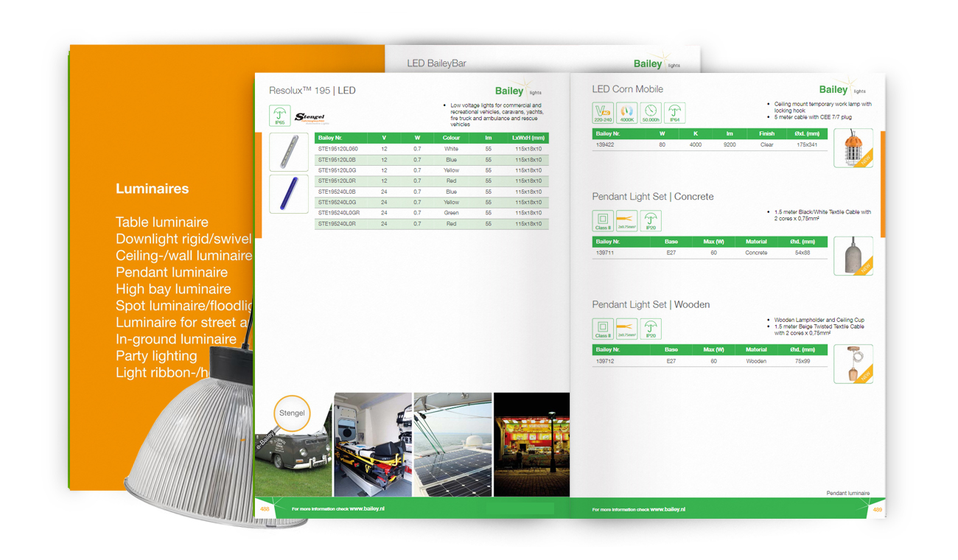Image resolution: width=958 pixels, height=560 pixels.
Task: Click the 'Colour' column header in the Resolux table
Action: pos(451,138)
